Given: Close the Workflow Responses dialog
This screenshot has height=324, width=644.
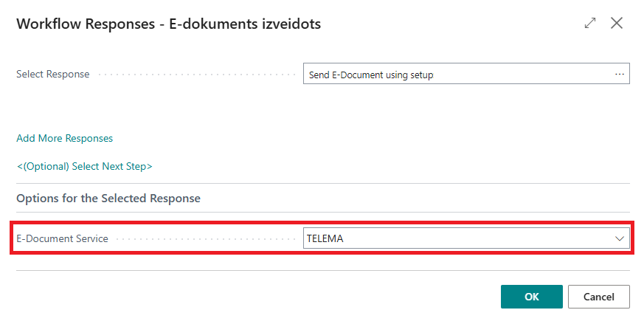Looking at the screenshot, I should tap(617, 23).
